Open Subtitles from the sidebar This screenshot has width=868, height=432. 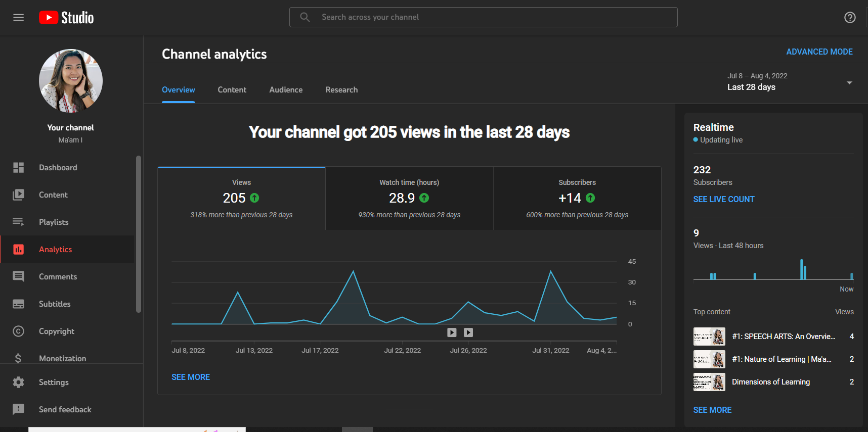(67, 304)
